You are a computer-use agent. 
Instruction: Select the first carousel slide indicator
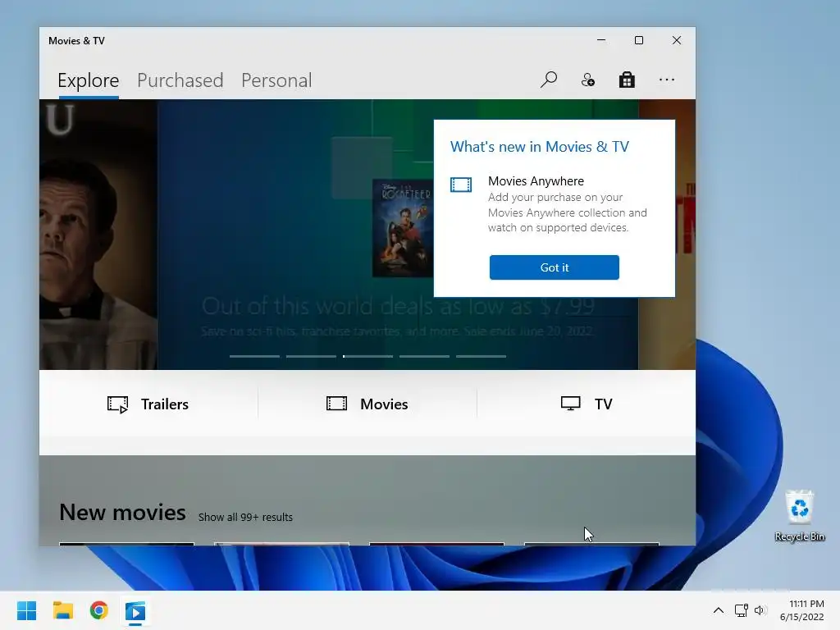point(254,356)
